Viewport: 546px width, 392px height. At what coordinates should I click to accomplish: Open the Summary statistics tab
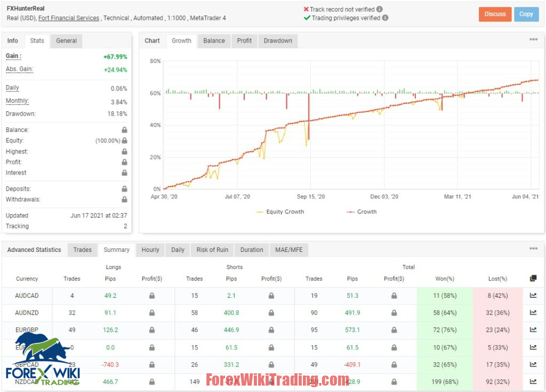117,250
